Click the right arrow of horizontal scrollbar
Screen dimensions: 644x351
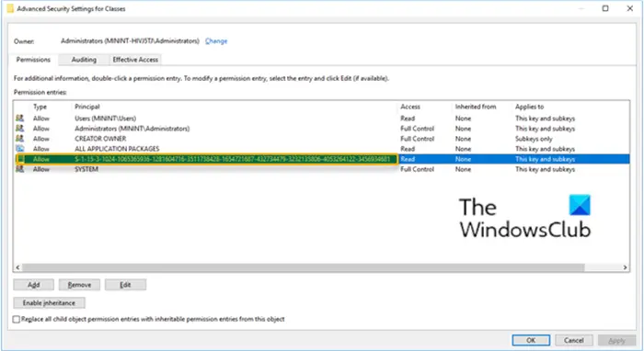click(x=625, y=267)
